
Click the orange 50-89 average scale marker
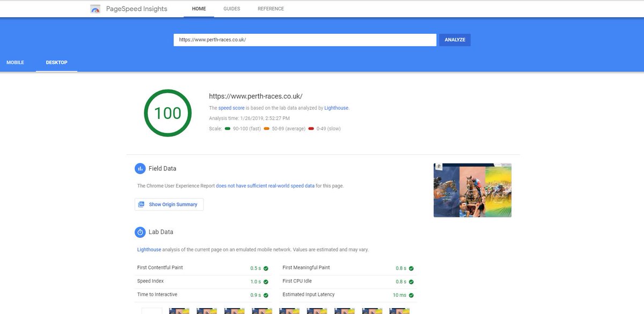click(267, 129)
